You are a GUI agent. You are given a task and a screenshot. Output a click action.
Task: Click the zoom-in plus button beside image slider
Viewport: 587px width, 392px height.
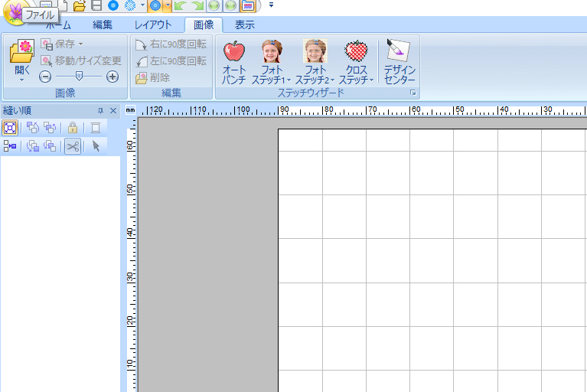[x=113, y=77]
